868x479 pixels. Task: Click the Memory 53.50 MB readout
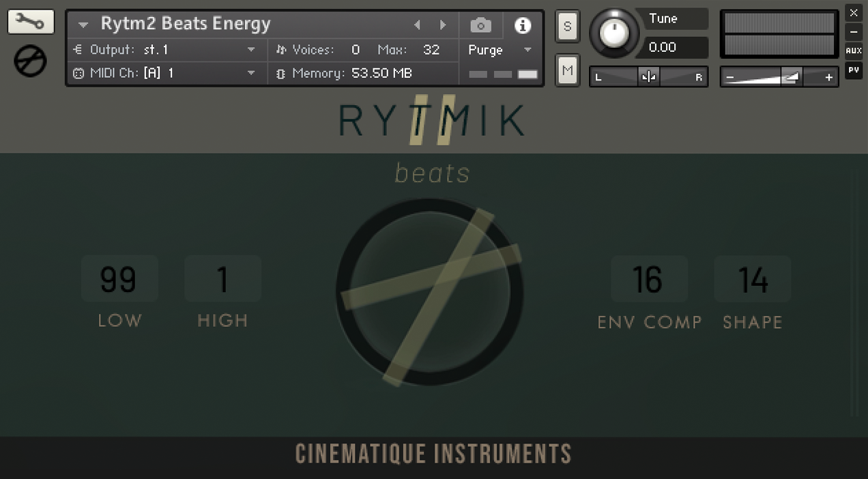(x=345, y=73)
